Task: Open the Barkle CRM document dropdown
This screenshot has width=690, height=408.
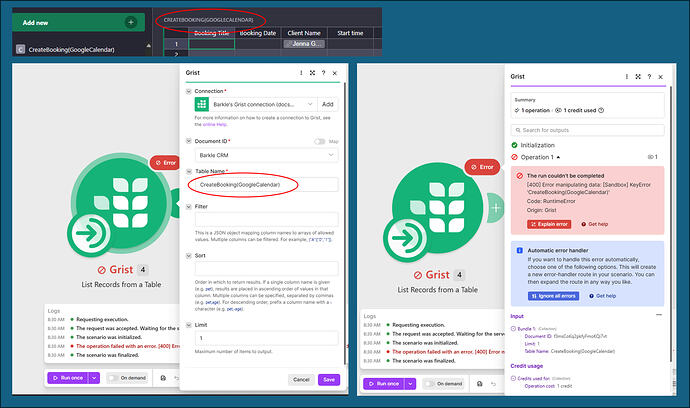Action: tap(266, 155)
